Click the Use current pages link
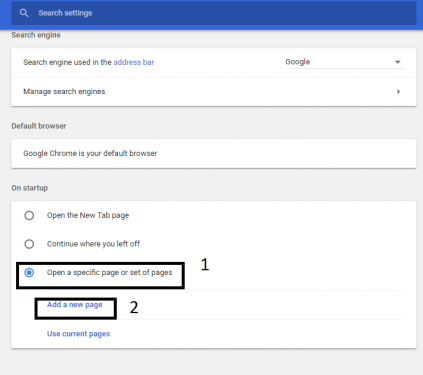The width and height of the screenshot is (423, 375). click(78, 334)
